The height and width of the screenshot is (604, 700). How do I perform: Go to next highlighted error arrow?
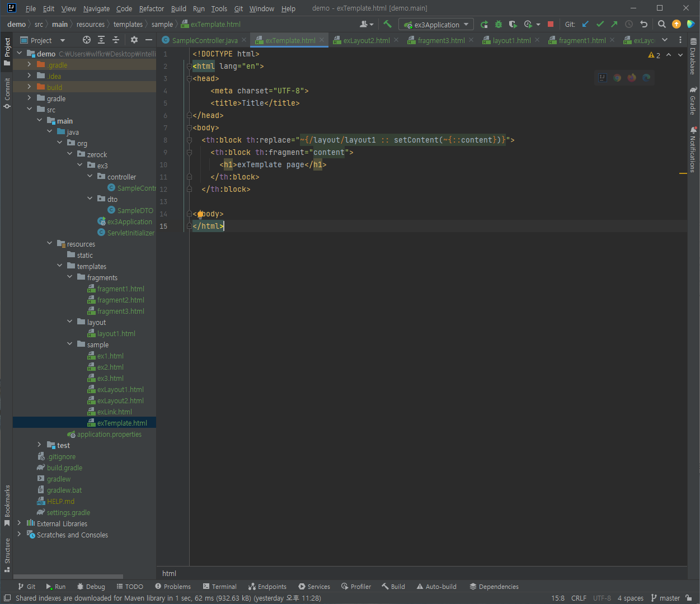click(x=680, y=55)
